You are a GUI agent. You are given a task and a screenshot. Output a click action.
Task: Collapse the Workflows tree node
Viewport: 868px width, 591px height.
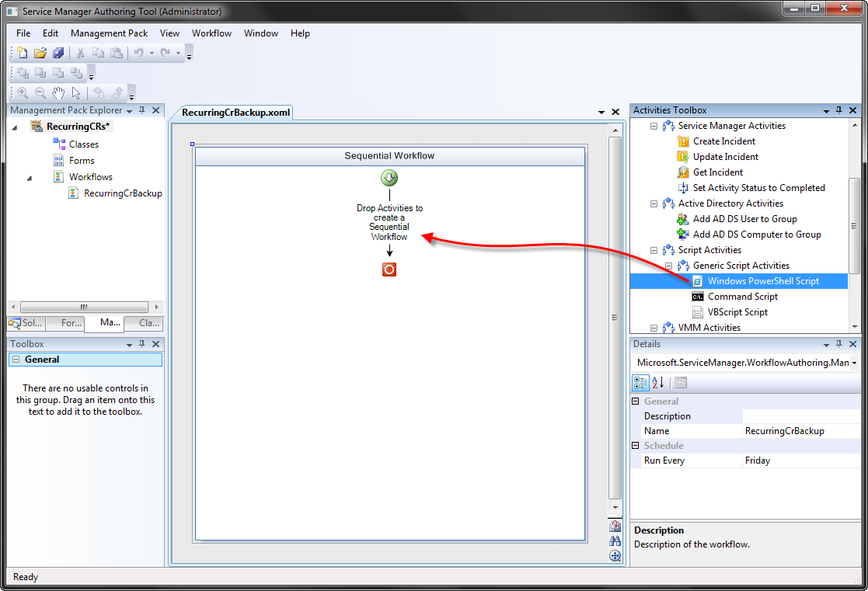(30, 178)
